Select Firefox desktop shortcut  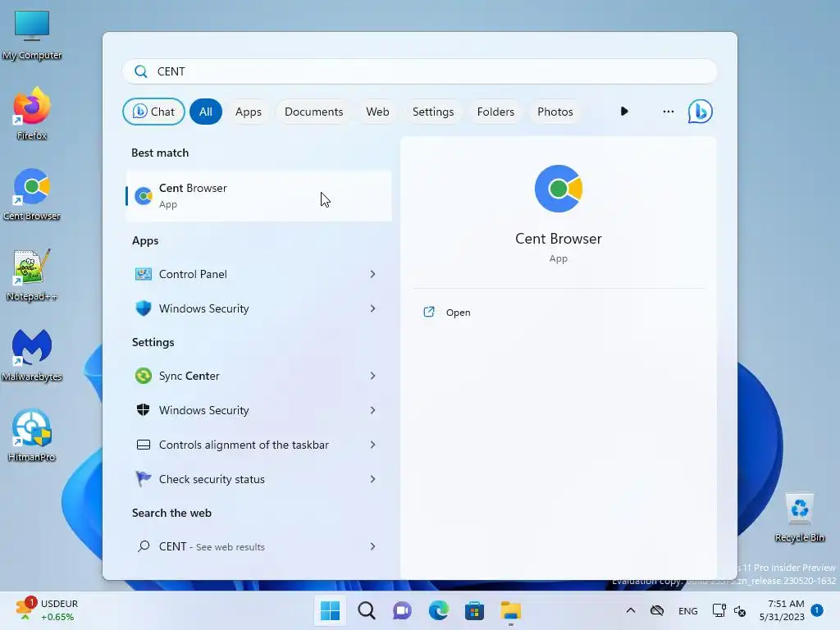click(32, 114)
